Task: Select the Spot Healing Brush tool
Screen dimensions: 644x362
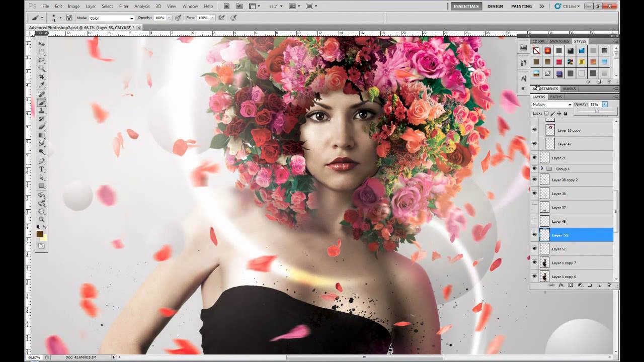Action: tap(42, 94)
